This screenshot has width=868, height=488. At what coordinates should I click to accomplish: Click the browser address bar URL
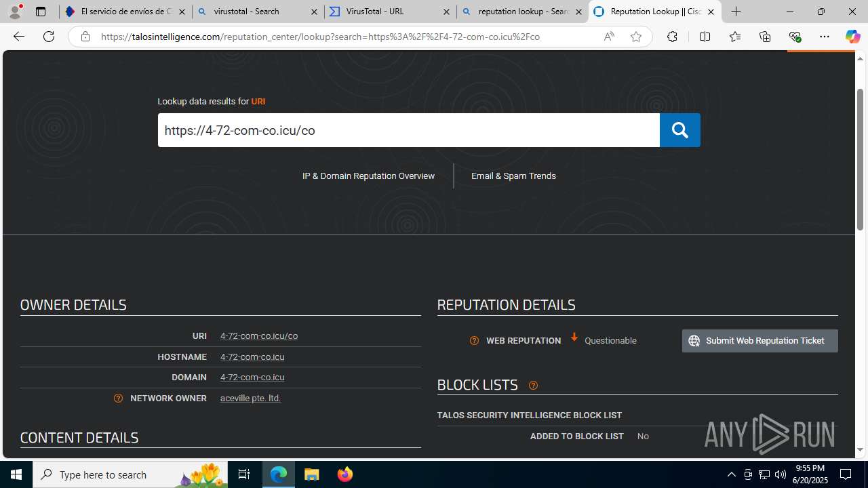[320, 37]
